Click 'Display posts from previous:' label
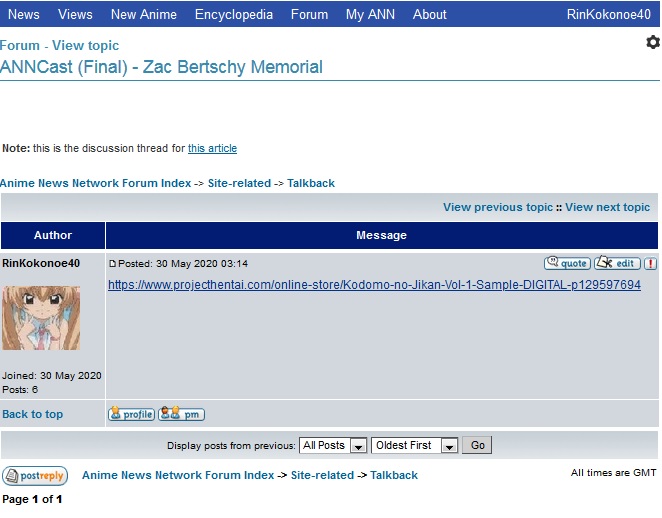This screenshot has height=518, width=662. click(x=231, y=446)
